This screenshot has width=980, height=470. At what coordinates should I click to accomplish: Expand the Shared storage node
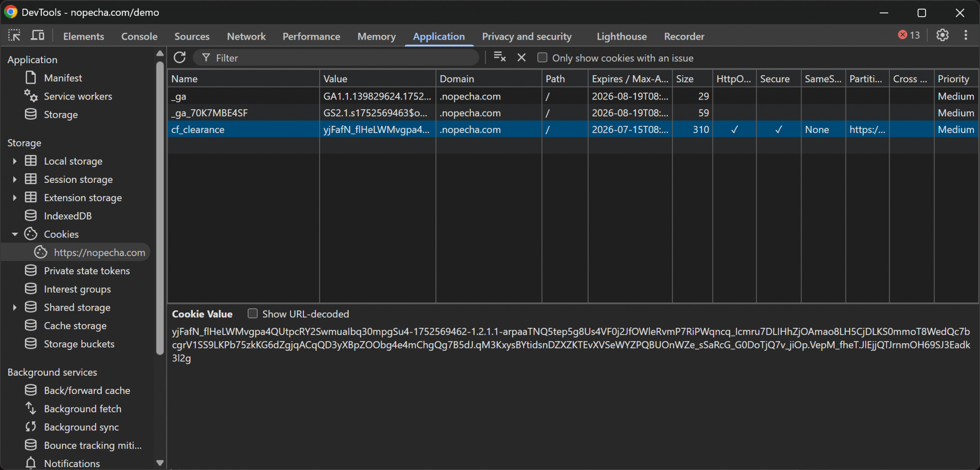tap(14, 308)
